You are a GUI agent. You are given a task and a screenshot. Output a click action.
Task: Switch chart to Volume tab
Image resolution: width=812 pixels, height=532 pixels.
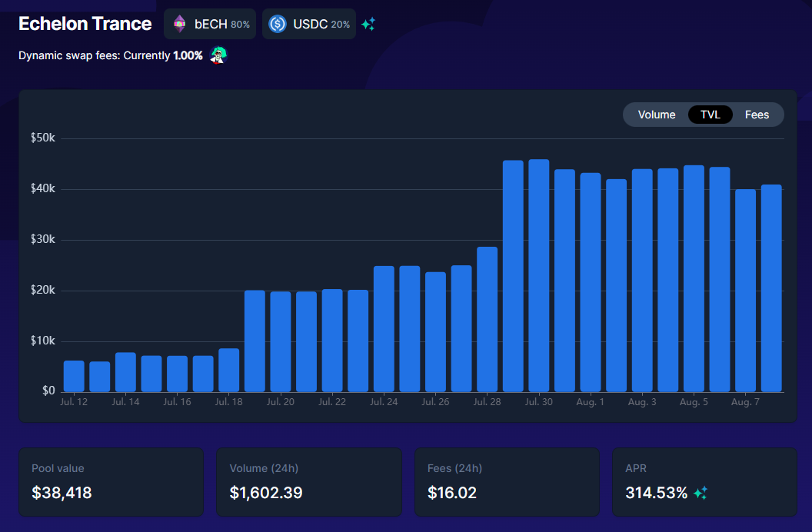tap(656, 115)
